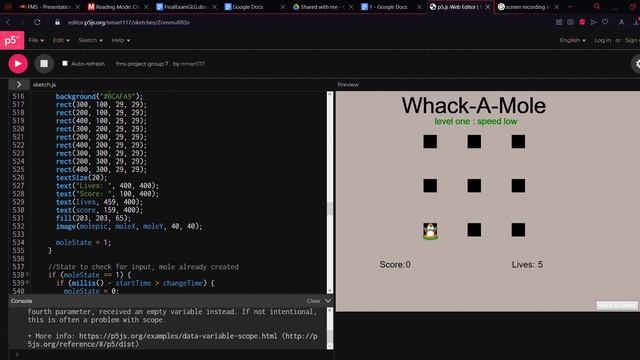Click the p5 logo icon

[12, 40]
